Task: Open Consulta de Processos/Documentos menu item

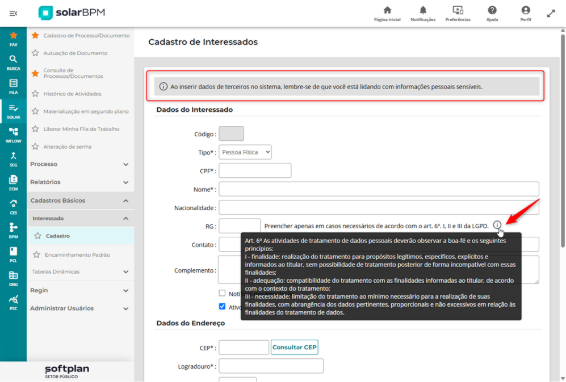Action: pyautogui.click(x=73, y=73)
